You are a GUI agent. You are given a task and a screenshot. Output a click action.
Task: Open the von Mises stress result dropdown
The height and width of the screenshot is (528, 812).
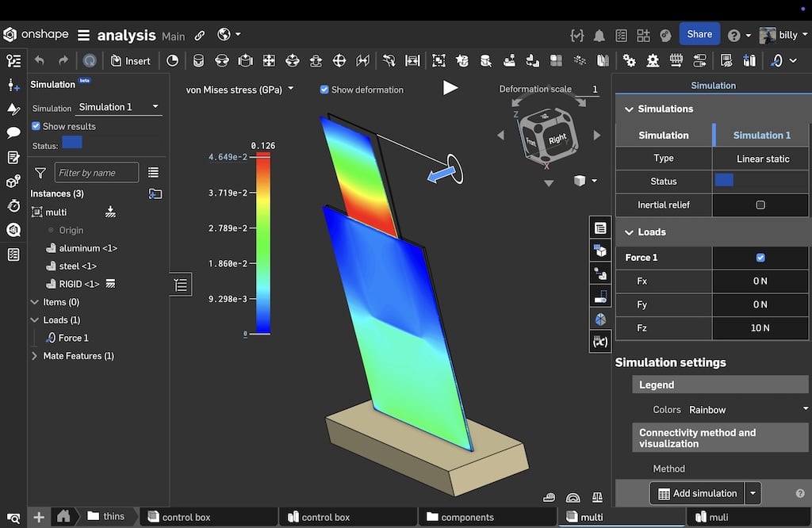239,90
